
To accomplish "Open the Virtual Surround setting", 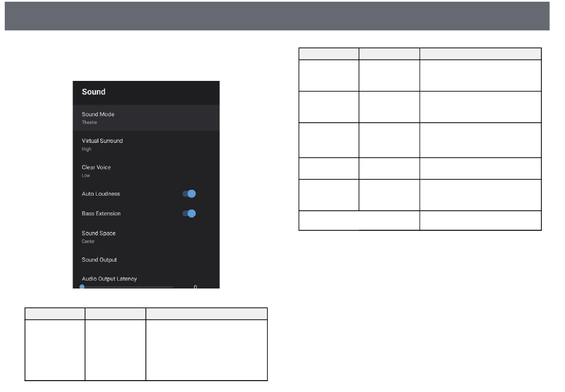I will (146, 144).
